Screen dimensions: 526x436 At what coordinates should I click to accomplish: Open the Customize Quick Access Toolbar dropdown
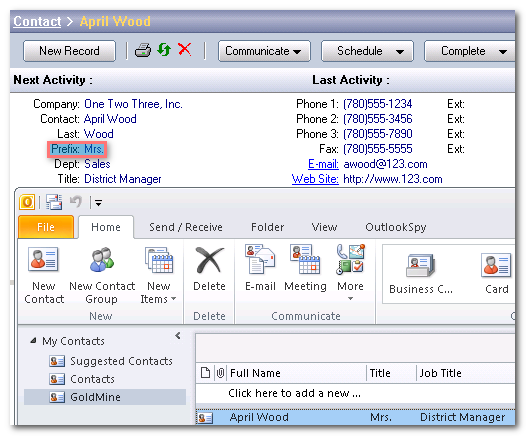(98, 203)
